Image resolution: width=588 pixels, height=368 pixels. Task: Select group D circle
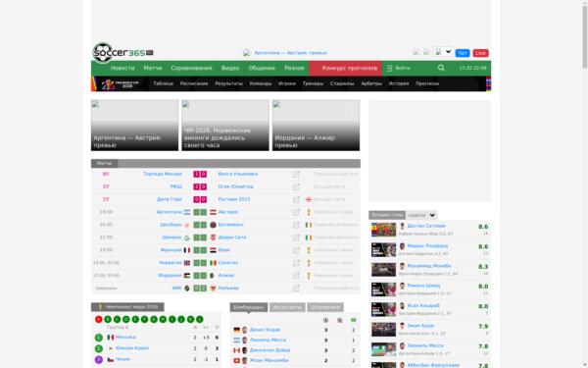pyautogui.click(x=126, y=319)
